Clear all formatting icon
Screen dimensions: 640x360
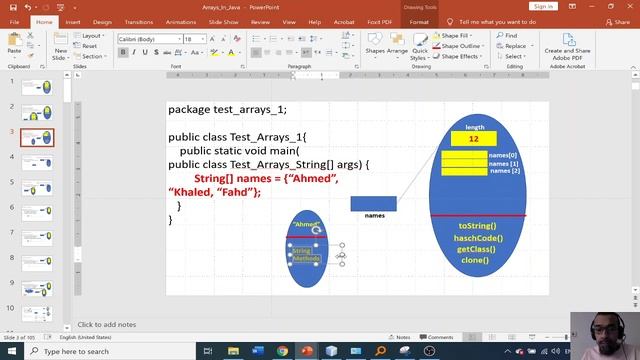point(237,39)
